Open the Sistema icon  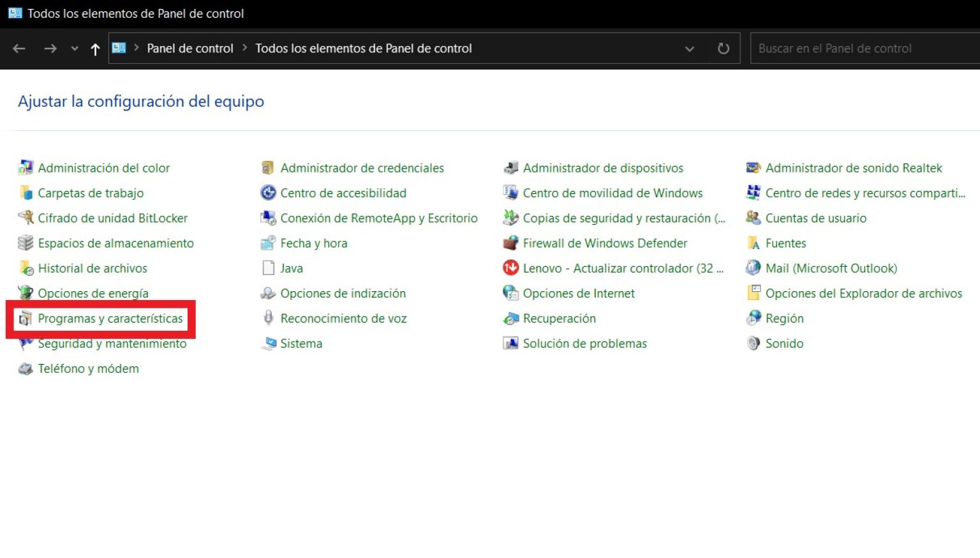click(x=268, y=343)
